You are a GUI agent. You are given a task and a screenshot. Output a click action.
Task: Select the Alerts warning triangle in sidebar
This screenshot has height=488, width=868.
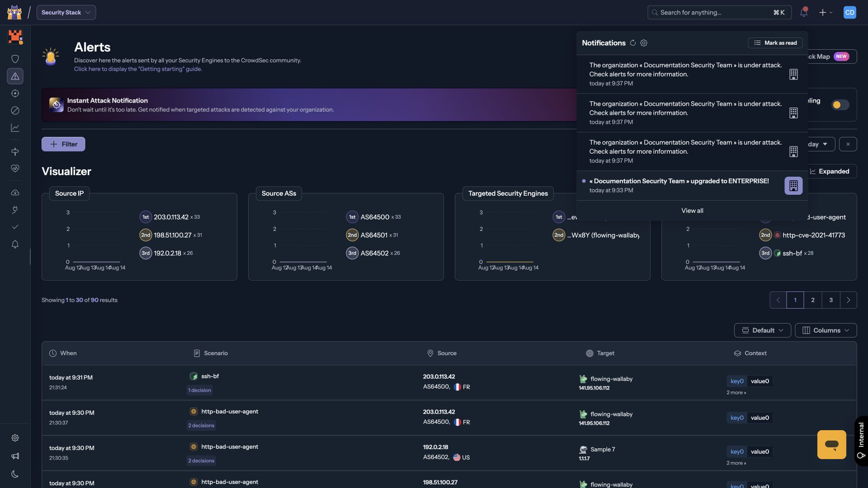[x=15, y=76]
